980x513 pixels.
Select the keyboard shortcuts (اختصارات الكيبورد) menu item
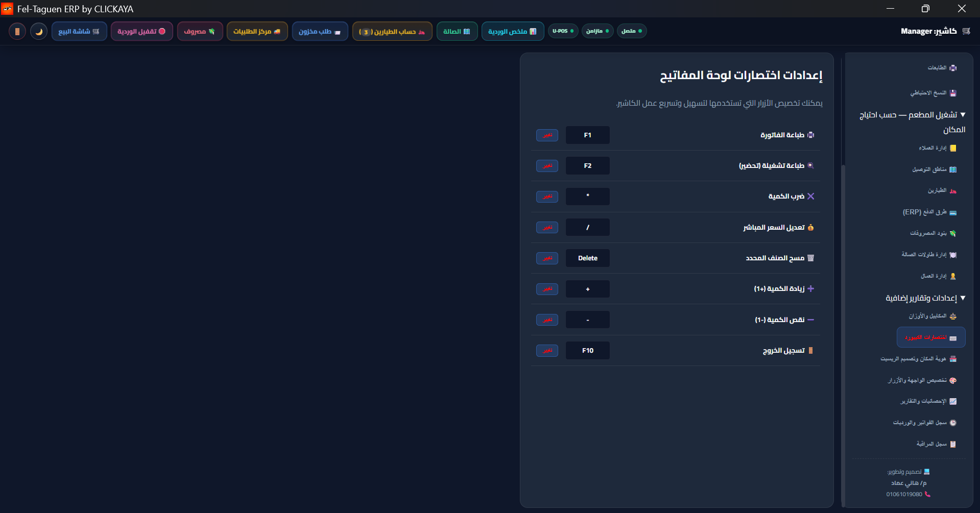tap(931, 337)
